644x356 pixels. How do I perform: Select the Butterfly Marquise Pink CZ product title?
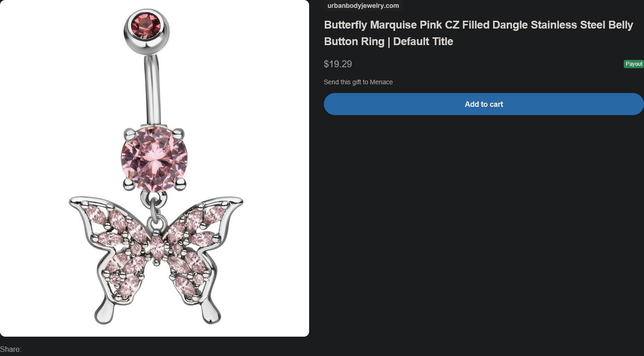tap(478, 33)
